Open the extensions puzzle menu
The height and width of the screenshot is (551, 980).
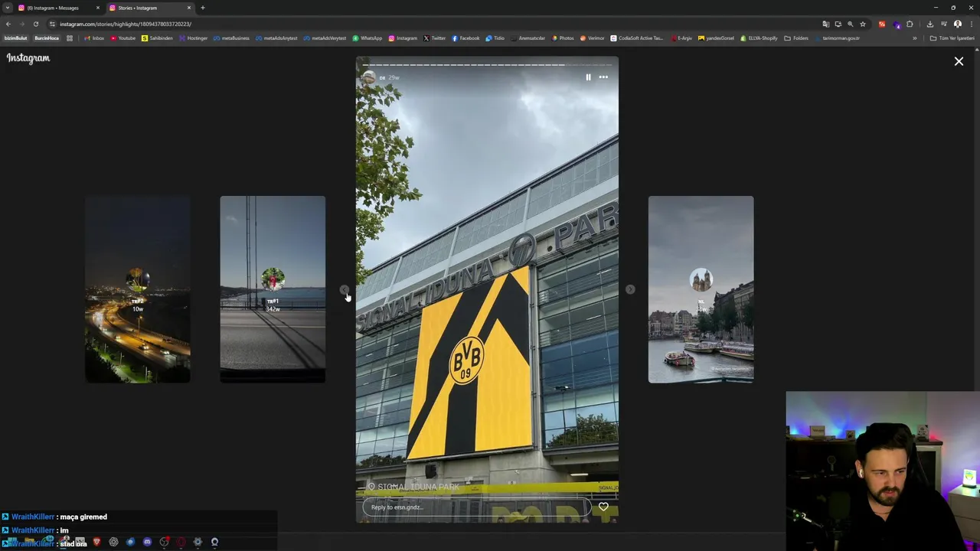click(910, 24)
